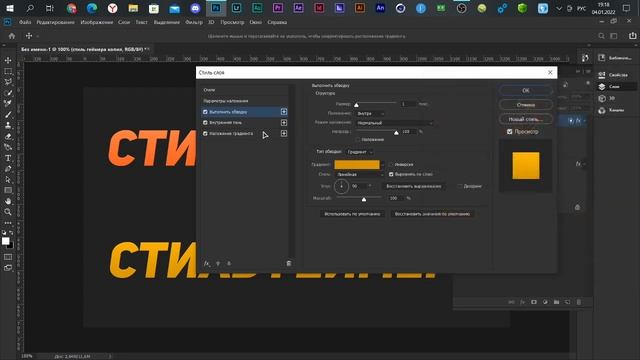Screen dimensions: 640x360
Task: Add another stroke effect with plus icon
Action: pos(284,111)
